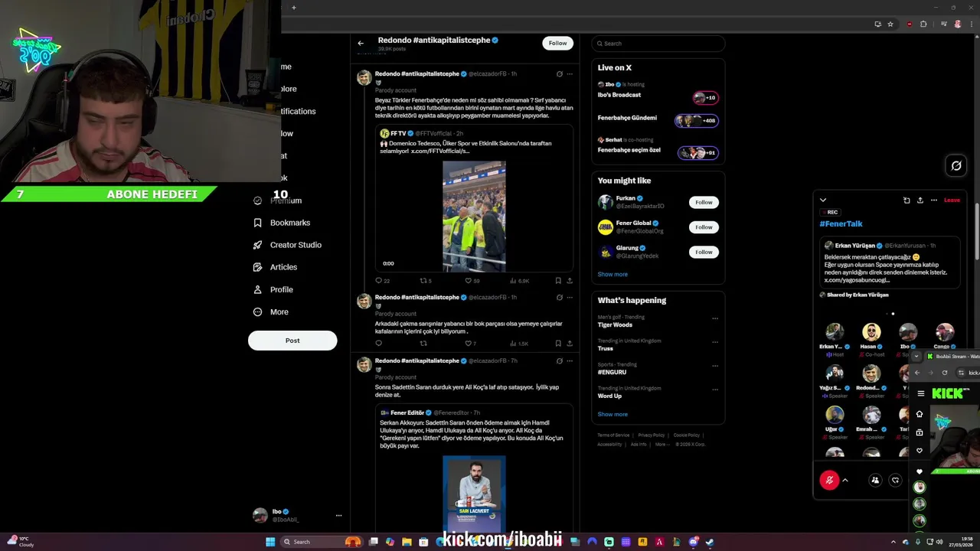Image resolution: width=980 pixels, height=551 pixels.
Task: Open the Tiger Woods trending topic
Action: point(615,324)
